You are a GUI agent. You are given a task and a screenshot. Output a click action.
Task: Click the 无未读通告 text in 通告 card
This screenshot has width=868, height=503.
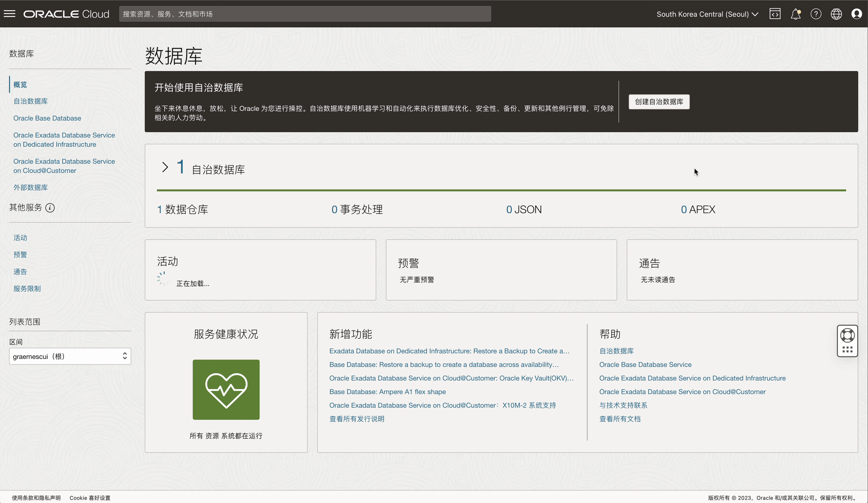[658, 280]
